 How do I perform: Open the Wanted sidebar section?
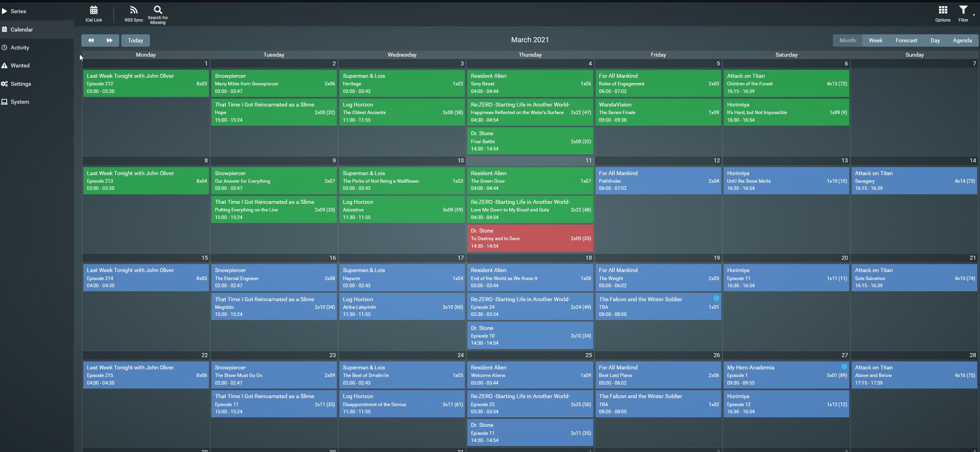(37, 65)
